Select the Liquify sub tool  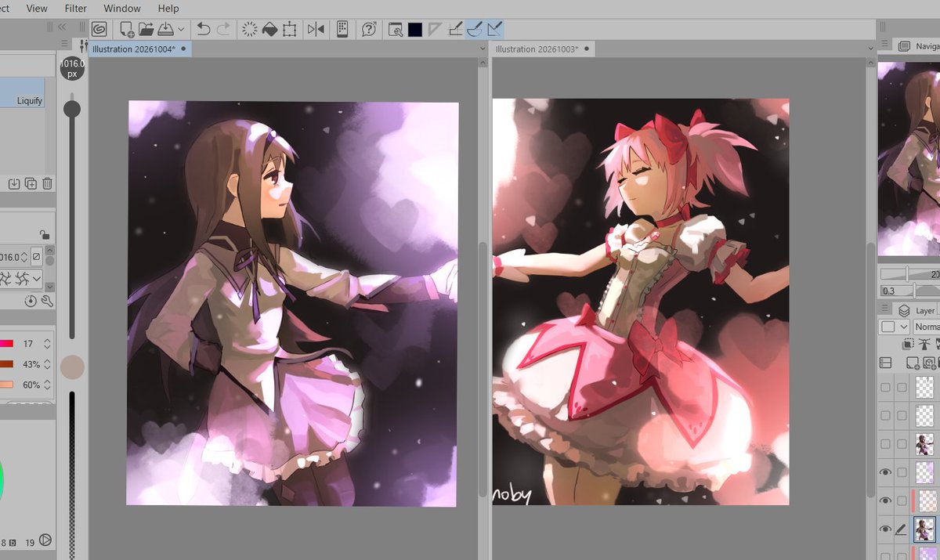click(x=23, y=92)
